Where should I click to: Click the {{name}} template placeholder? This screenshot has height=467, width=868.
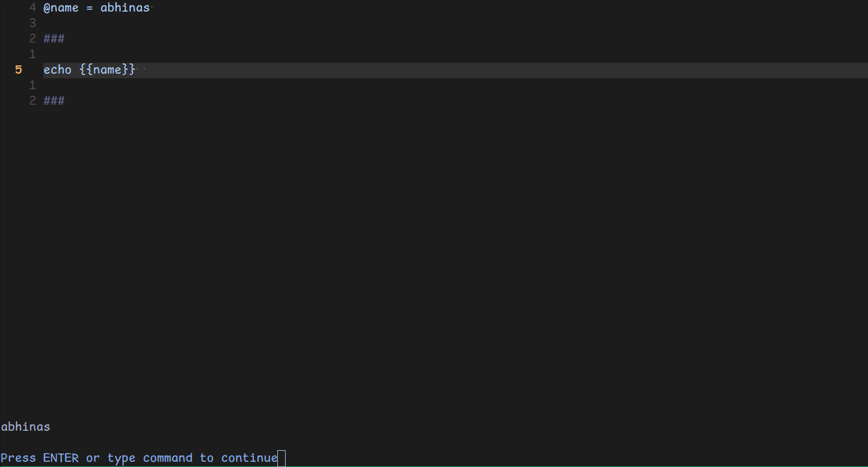(108, 70)
